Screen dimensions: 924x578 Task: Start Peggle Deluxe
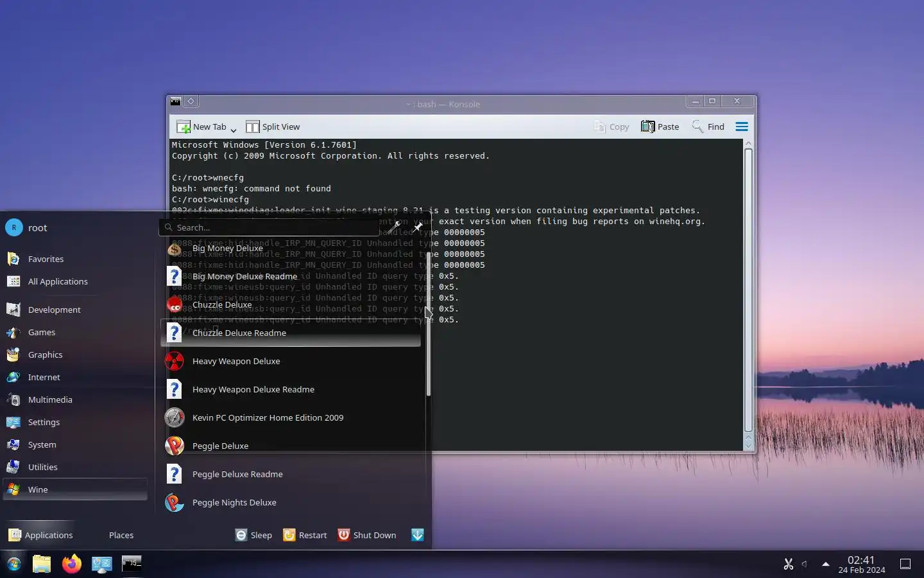point(292,446)
